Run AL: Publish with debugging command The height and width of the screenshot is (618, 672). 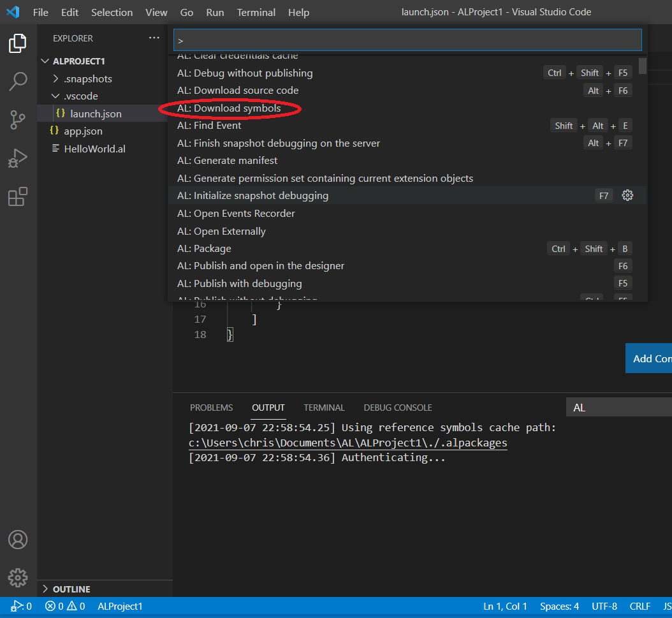pos(407,283)
